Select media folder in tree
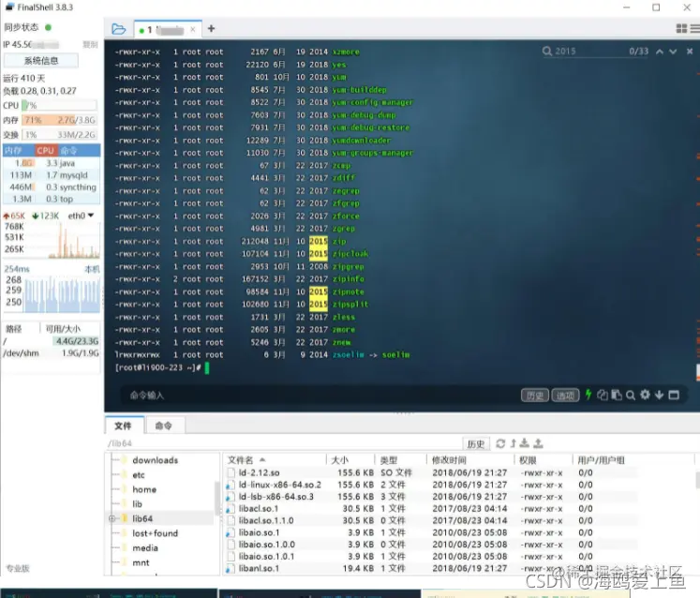This screenshot has height=598, width=700. click(145, 548)
